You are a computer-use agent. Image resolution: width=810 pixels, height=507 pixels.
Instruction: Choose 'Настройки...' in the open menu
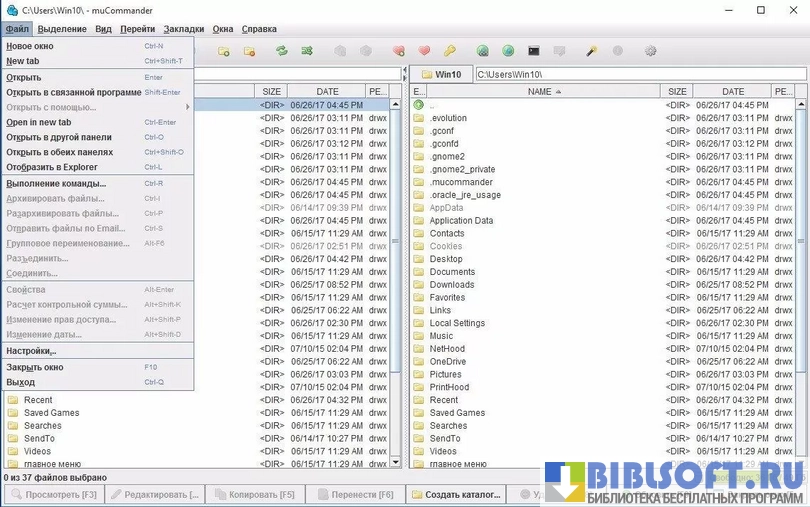click(x=32, y=351)
